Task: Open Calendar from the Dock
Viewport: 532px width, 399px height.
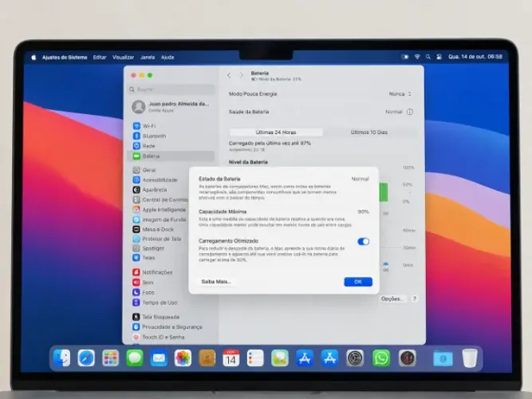Action: (x=231, y=358)
